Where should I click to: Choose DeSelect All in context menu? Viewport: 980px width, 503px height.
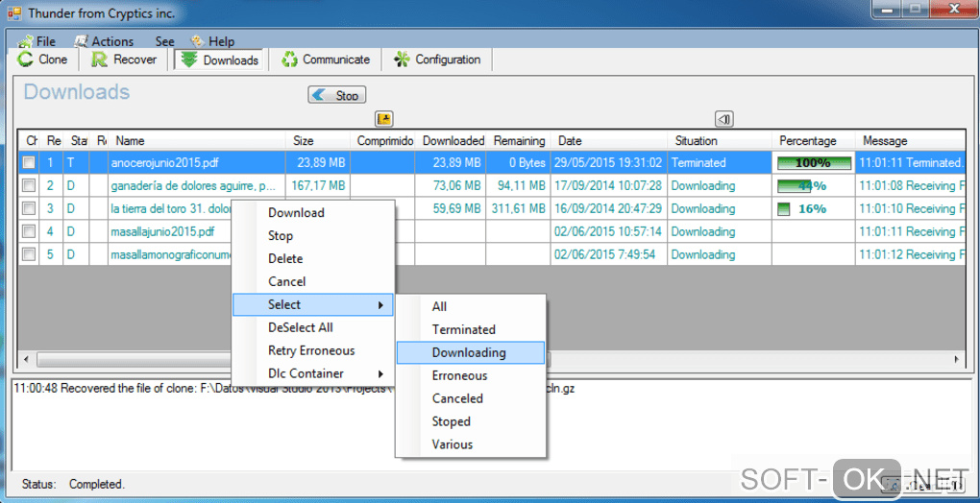pos(313,327)
